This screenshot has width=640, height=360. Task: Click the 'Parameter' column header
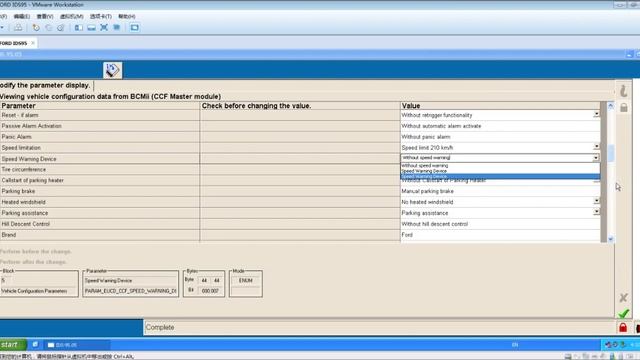(x=100, y=106)
